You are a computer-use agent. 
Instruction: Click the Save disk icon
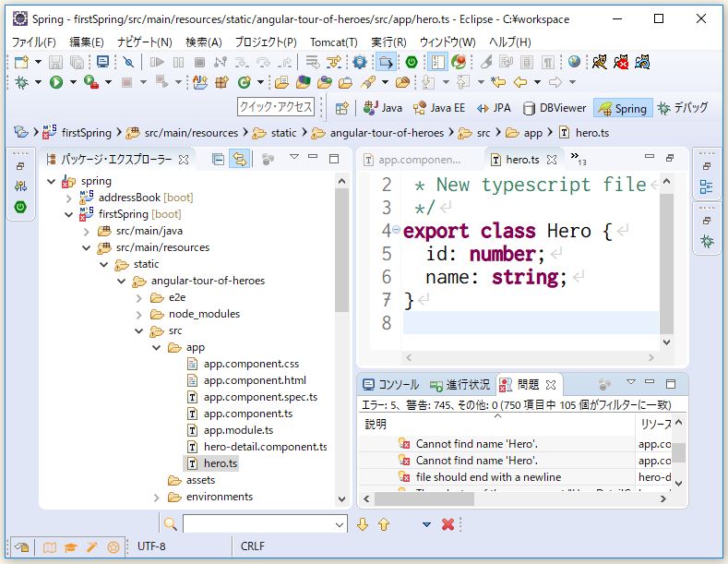tap(55, 62)
